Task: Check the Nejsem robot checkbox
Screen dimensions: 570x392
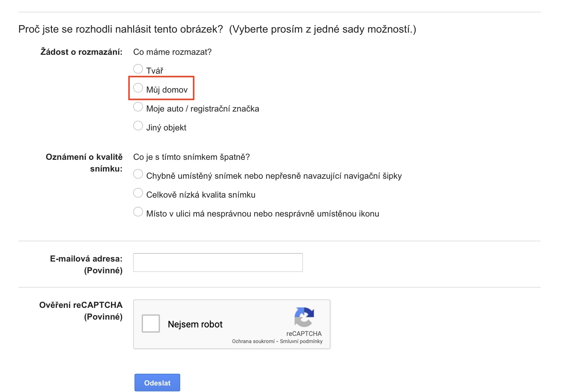Action: click(151, 324)
